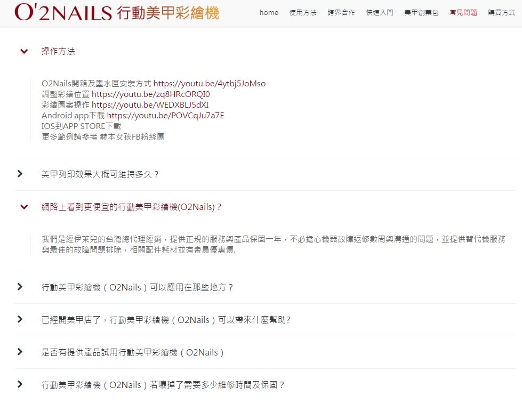522x420 pixels.
Task: Click the answer paragraph starting 我們是經伊萊兒
Action: pos(274,244)
